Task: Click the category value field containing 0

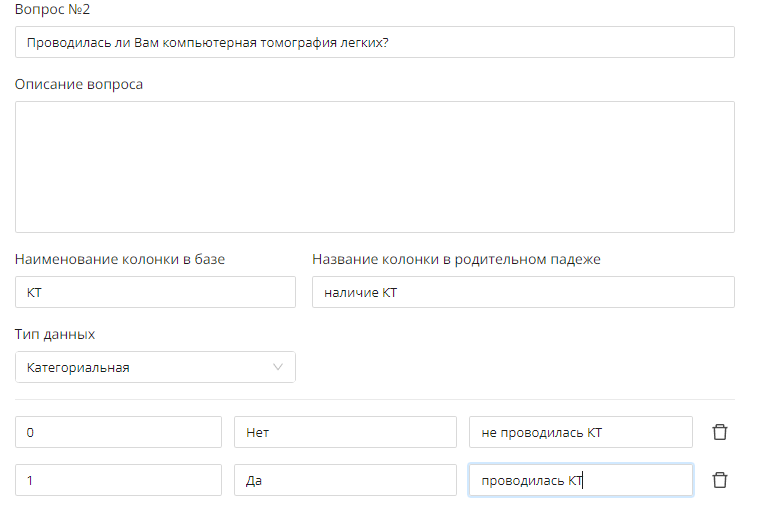Action: click(x=118, y=432)
